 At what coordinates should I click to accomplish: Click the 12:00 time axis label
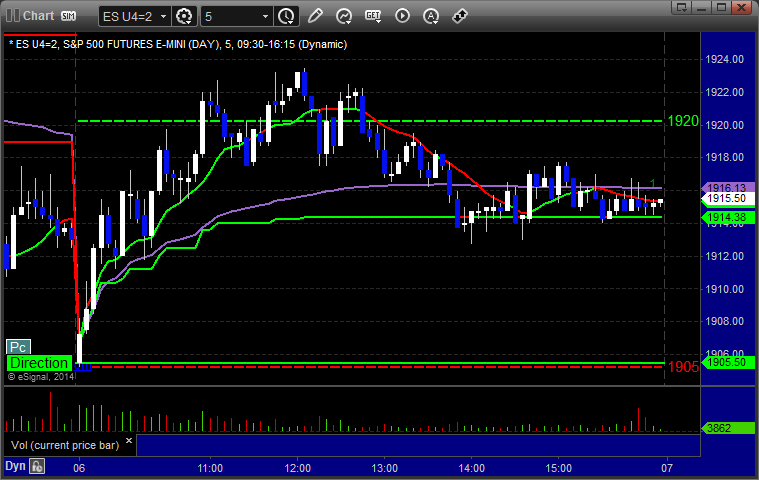tap(298, 467)
